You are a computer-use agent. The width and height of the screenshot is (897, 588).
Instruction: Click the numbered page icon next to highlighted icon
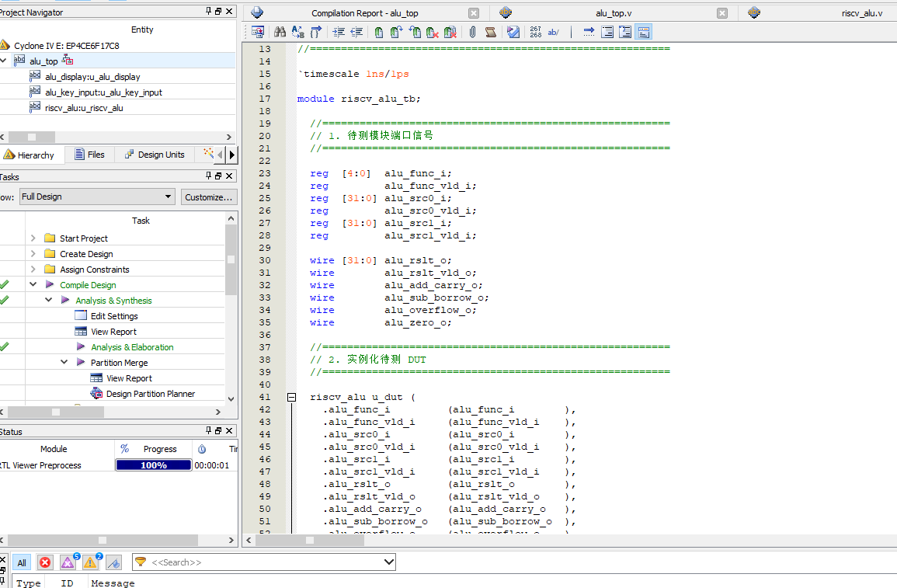coord(625,32)
